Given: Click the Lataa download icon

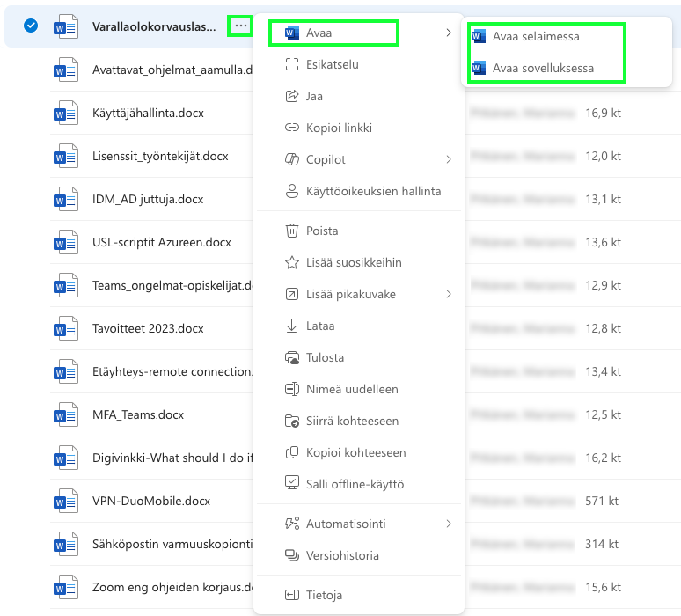Looking at the screenshot, I should pyautogui.click(x=292, y=326).
